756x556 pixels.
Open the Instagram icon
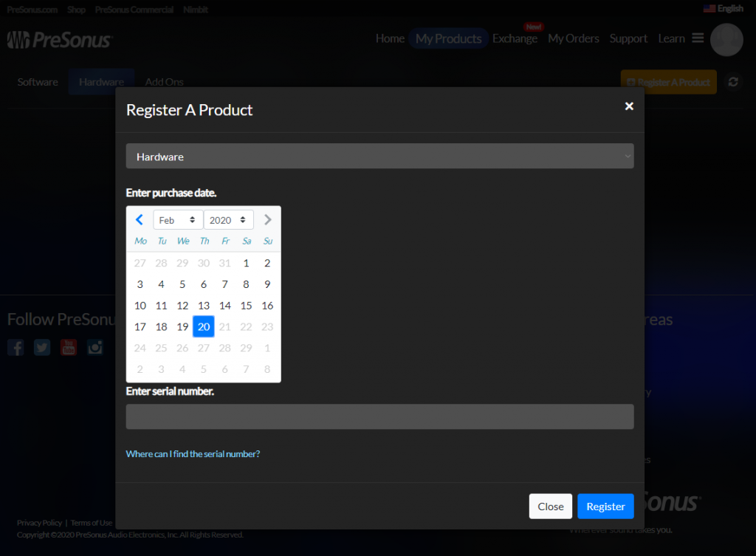tap(95, 347)
